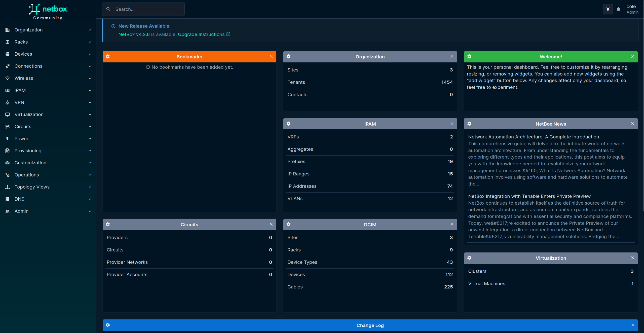This screenshot has width=644, height=333.
Task: Open Racks in the DCIM widget
Action: coord(370,250)
